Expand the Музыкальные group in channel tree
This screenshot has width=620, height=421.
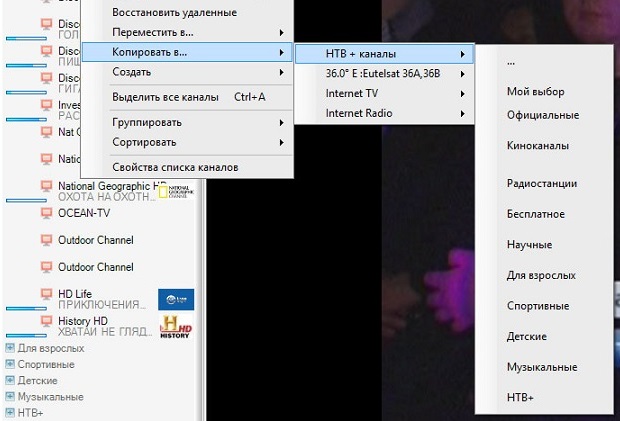(x=10, y=397)
